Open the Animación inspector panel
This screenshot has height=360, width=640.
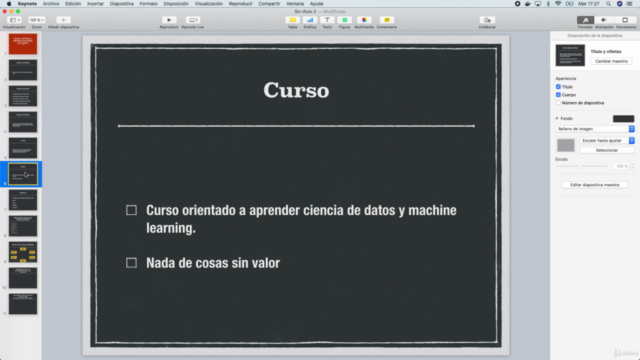click(604, 20)
